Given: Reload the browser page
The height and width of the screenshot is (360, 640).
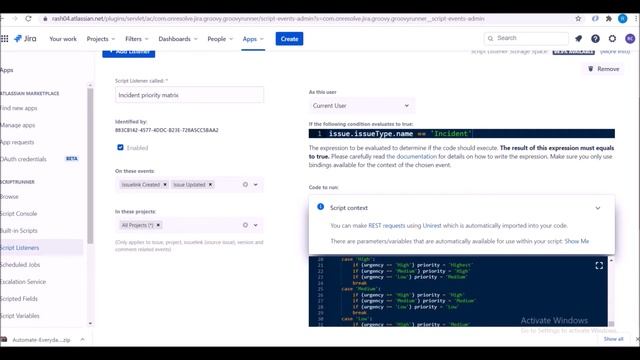Looking at the screenshot, I should pos(28,19).
